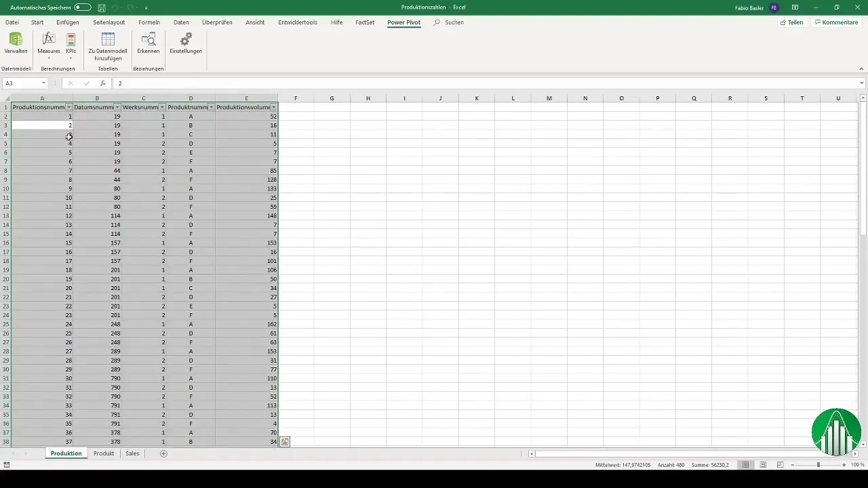Select row header 20
Image resolution: width=868 pixels, height=488 pixels.
click(x=5, y=279)
